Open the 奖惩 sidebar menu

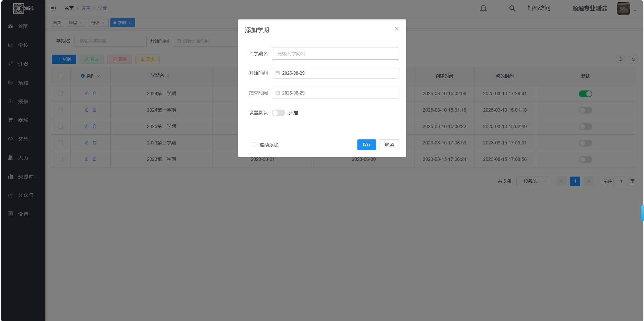coord(23,139)
